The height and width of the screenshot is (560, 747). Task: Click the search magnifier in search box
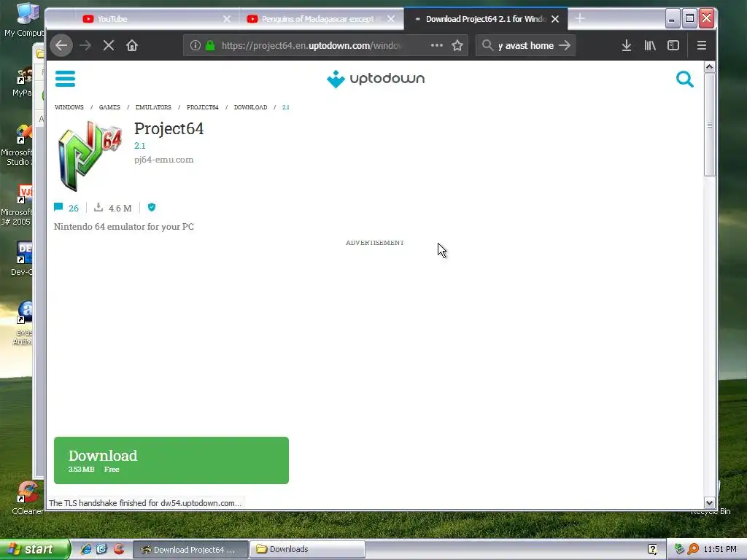tap(487, 46)
